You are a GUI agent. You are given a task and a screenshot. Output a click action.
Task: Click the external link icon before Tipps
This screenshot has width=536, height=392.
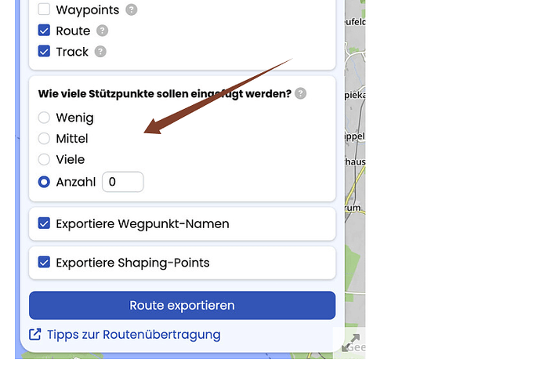(x=35, y=335)
